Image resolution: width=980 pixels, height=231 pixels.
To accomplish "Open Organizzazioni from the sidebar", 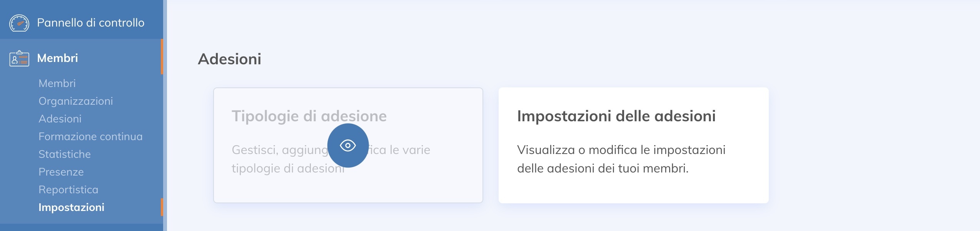I will tap(75, 101).
